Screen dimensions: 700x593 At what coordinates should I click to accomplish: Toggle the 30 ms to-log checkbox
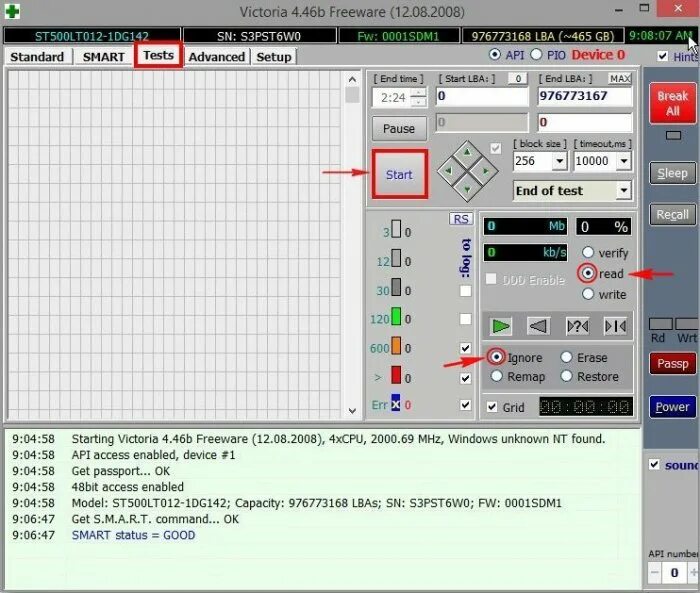[465, 291]
